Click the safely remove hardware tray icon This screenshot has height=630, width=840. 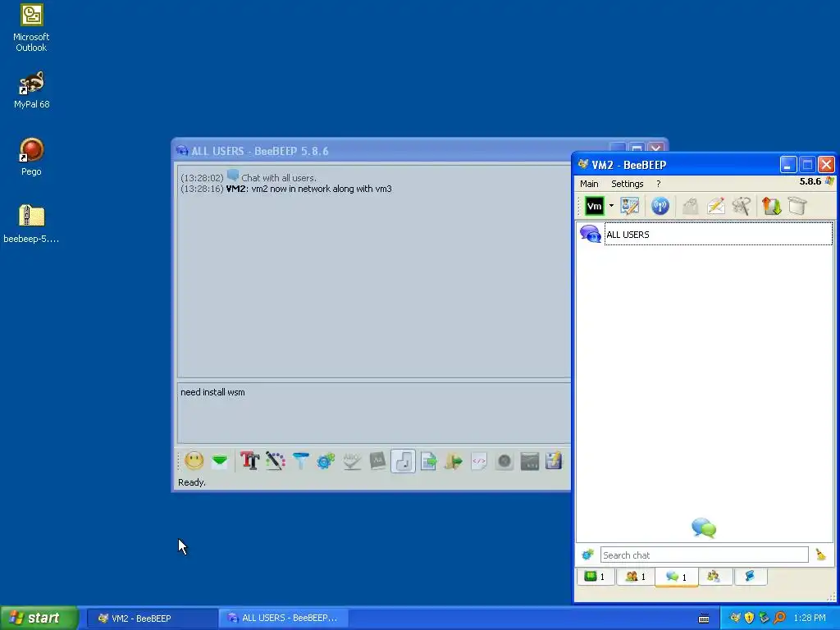(x=765, y=619)
